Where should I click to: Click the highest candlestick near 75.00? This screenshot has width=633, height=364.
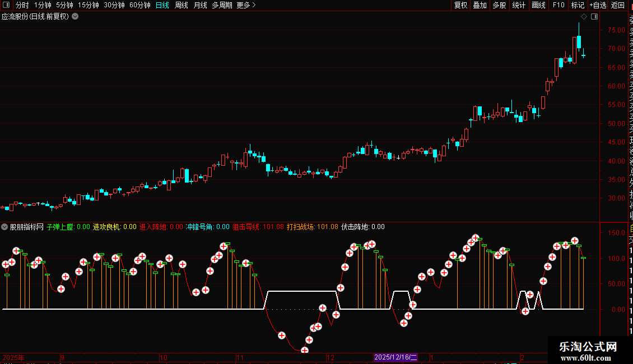(579, 41)
